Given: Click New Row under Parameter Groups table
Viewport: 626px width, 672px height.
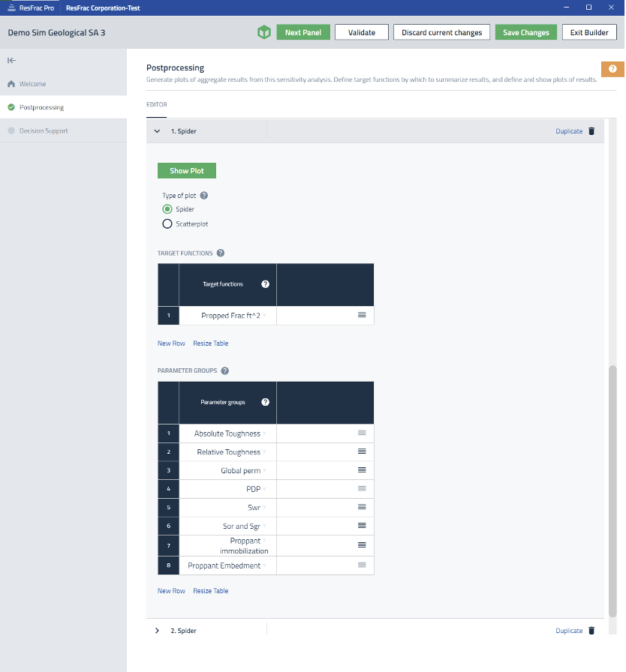Looking at the screenshot, I should pos(171,591).
